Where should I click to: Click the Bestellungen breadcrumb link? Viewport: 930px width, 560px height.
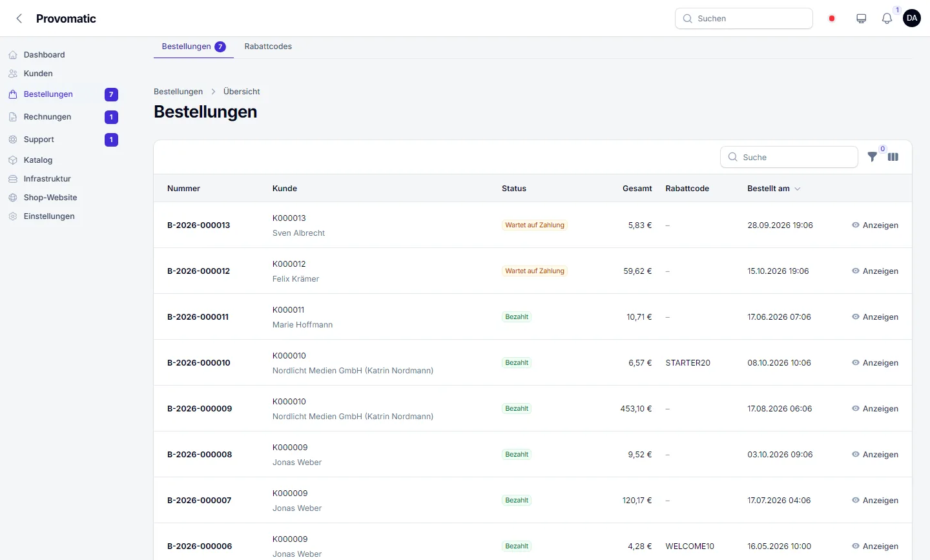[178, 92]
